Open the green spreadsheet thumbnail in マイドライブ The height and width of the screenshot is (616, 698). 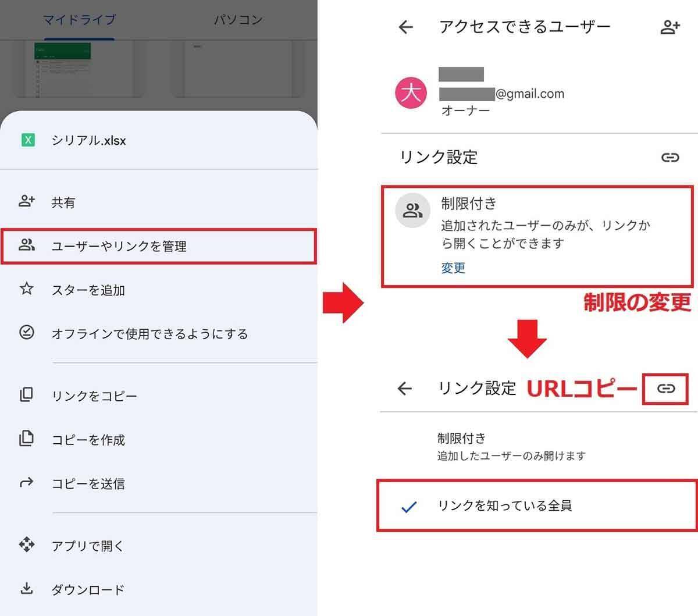coord(79,69)
